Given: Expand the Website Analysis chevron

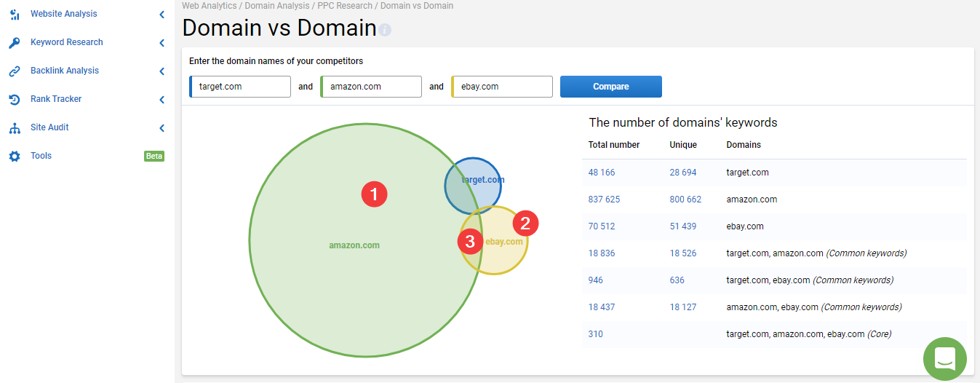Looking at the screenshot, I should point(162,15).
